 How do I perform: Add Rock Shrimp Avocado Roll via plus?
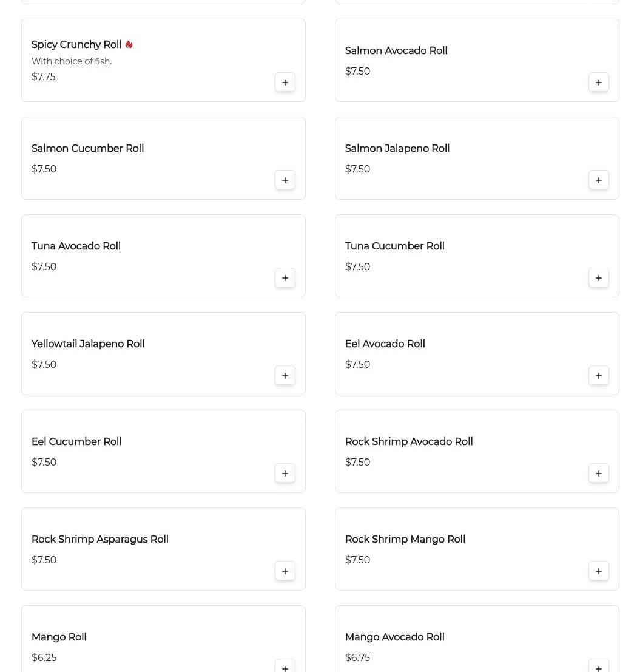(599, 473)
